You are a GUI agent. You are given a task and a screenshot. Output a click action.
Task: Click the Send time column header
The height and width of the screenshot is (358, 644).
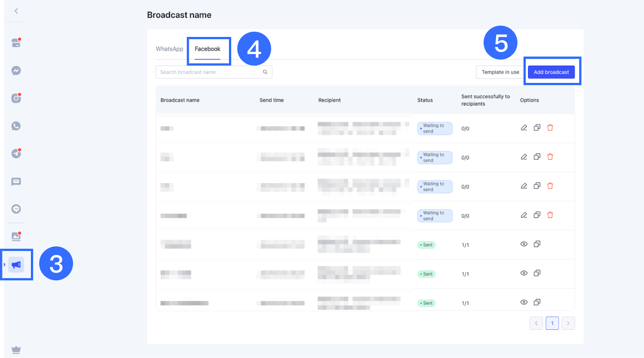tap(272, 100)
